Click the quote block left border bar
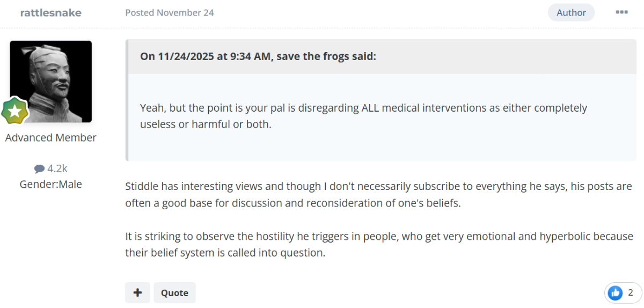Viewport: 644px width, 308px height. point(127,100)
